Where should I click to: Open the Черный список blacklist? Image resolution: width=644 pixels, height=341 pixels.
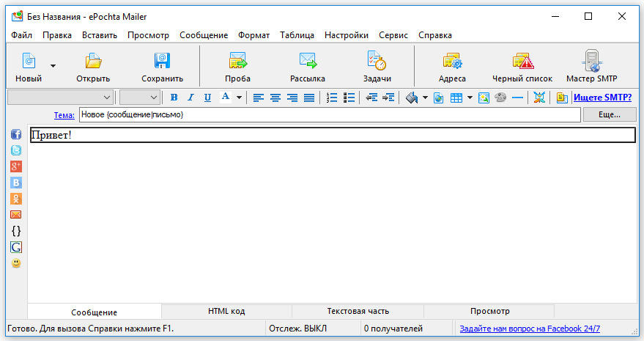click(x=522, y=67)
